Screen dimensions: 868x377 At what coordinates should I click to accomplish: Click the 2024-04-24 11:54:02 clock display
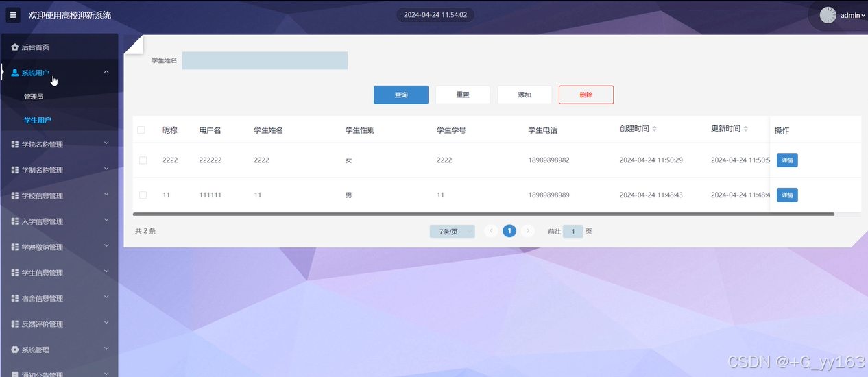coord(435,14)
